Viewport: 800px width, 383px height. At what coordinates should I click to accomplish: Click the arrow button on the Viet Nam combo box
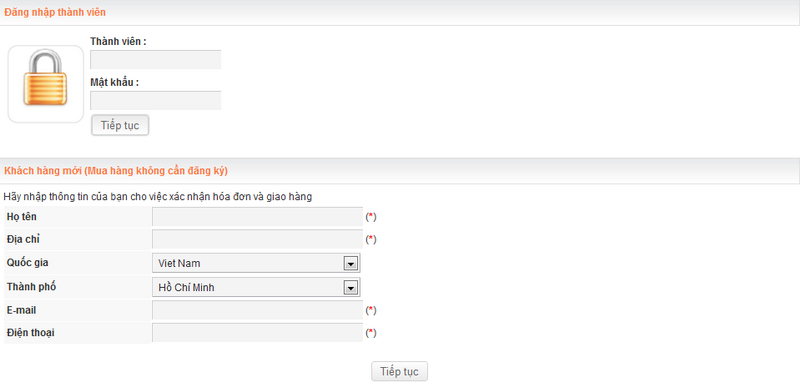[350, 264]
